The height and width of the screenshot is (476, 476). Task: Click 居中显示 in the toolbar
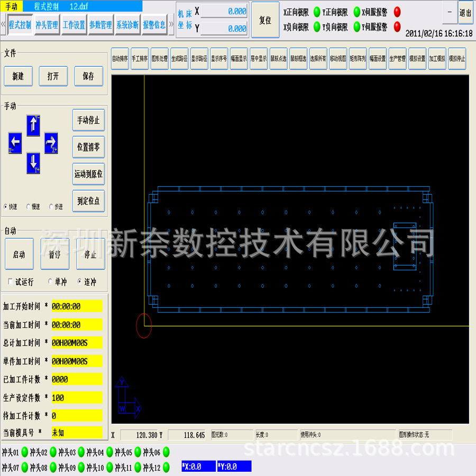[259, 59]
